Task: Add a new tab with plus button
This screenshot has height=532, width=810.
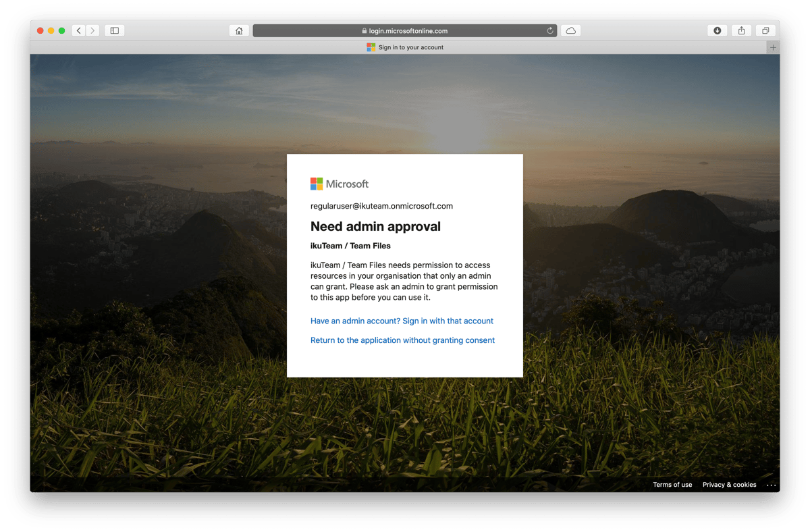Action: tap(773, 47)
